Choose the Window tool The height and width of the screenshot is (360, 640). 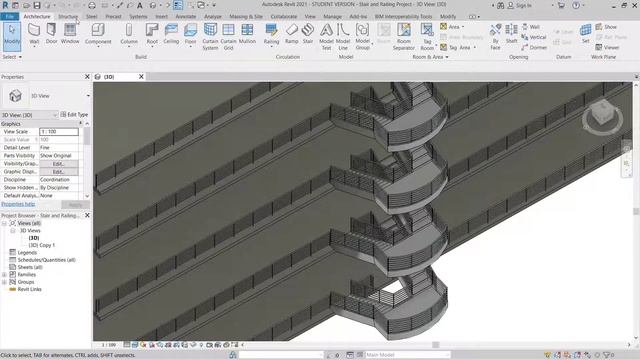70,33
